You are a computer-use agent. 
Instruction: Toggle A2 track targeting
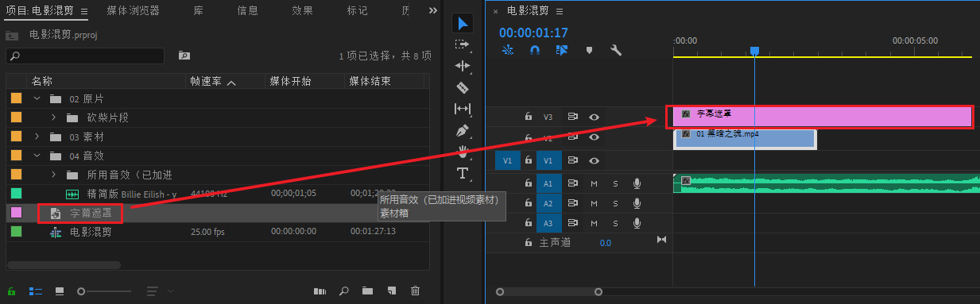(x=548, y=203)
